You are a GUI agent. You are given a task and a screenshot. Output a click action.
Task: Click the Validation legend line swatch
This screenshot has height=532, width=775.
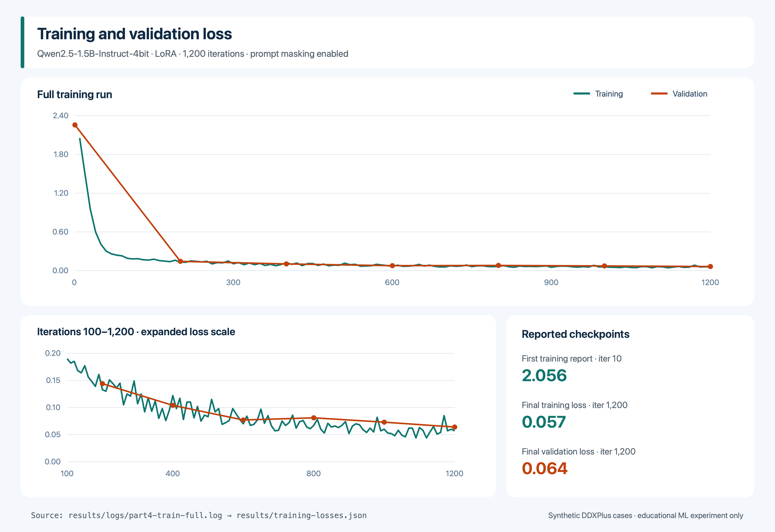coord(659,94)
